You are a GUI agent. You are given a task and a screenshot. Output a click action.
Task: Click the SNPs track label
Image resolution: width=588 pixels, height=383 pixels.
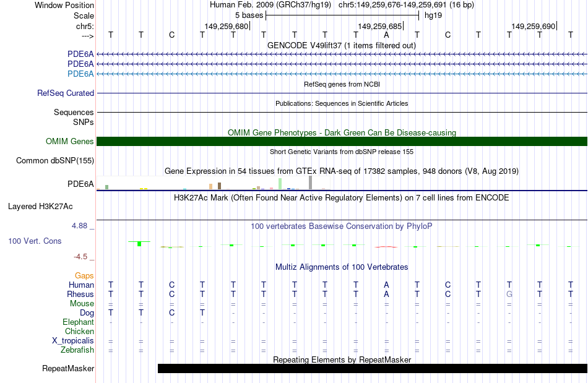pyautogui.click(x=84, y=122)
